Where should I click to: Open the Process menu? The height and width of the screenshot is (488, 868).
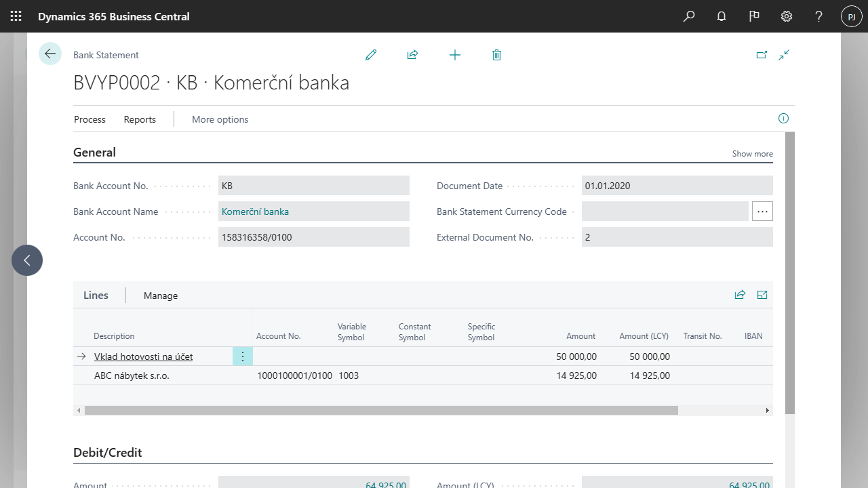90,119
